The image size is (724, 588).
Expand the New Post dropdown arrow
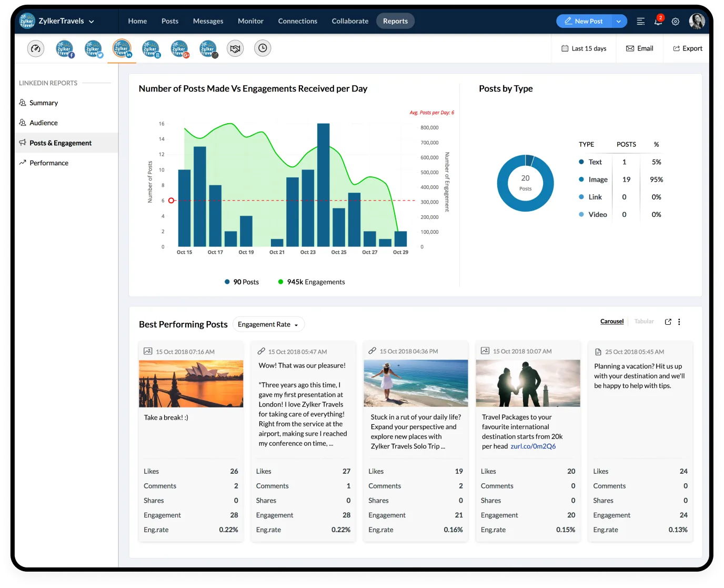pos(618,22)
